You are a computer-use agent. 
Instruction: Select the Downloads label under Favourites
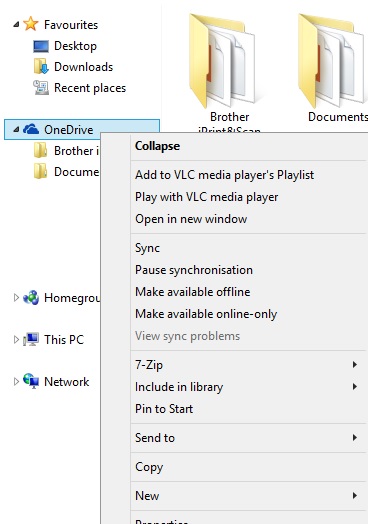[x=83, y=67]
